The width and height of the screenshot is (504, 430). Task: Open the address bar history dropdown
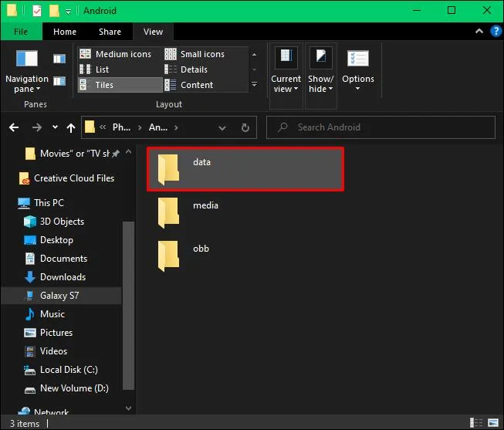pyautogui.click(x=222, y=128)
